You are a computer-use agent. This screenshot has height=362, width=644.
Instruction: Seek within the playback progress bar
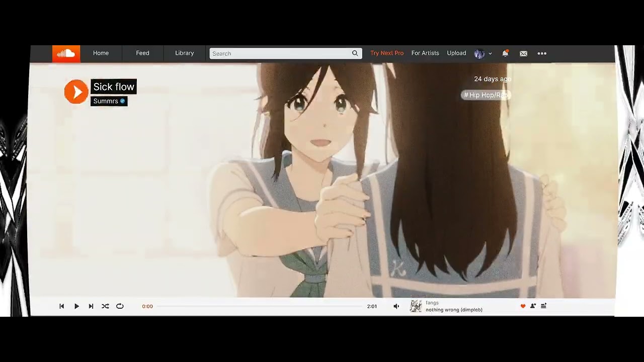tap(260, 306)
